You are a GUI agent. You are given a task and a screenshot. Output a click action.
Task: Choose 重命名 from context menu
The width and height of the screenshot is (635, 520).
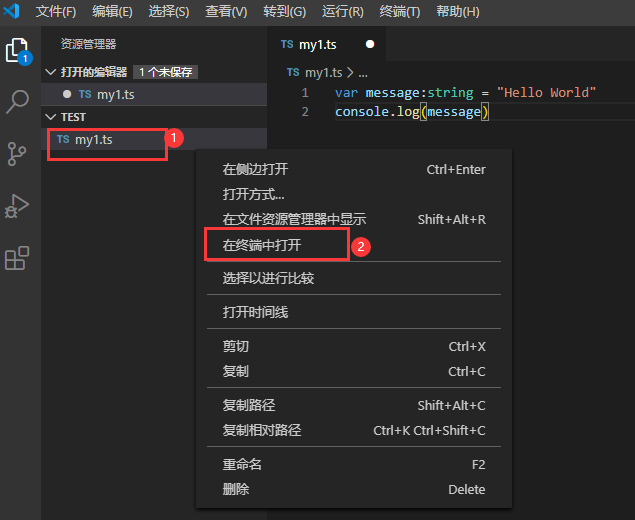[354, 464]
